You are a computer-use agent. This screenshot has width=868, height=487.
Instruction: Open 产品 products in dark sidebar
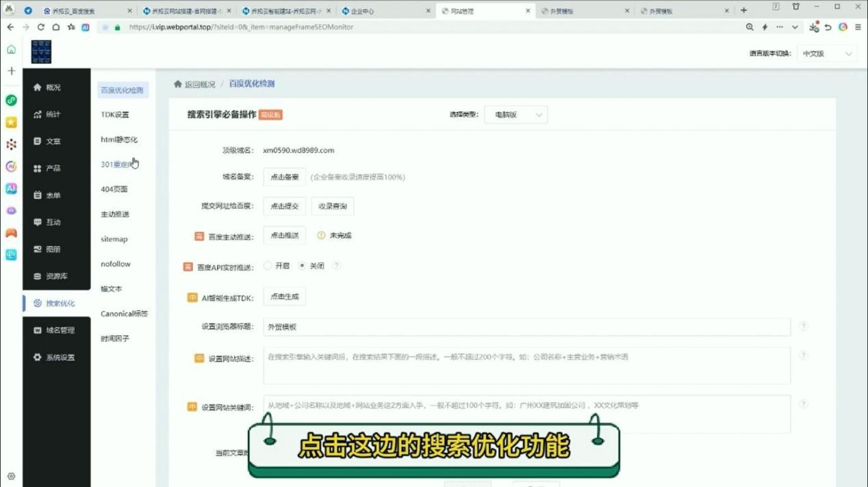point(47,168)
